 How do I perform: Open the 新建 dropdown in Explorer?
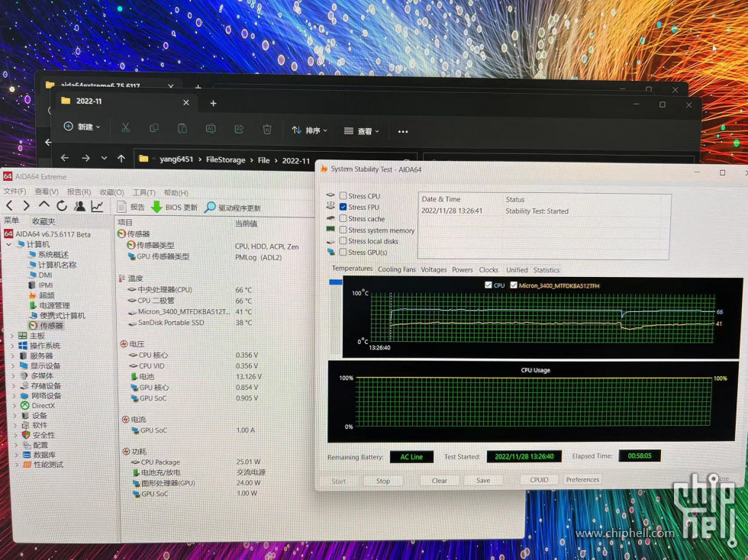[82, 127]
